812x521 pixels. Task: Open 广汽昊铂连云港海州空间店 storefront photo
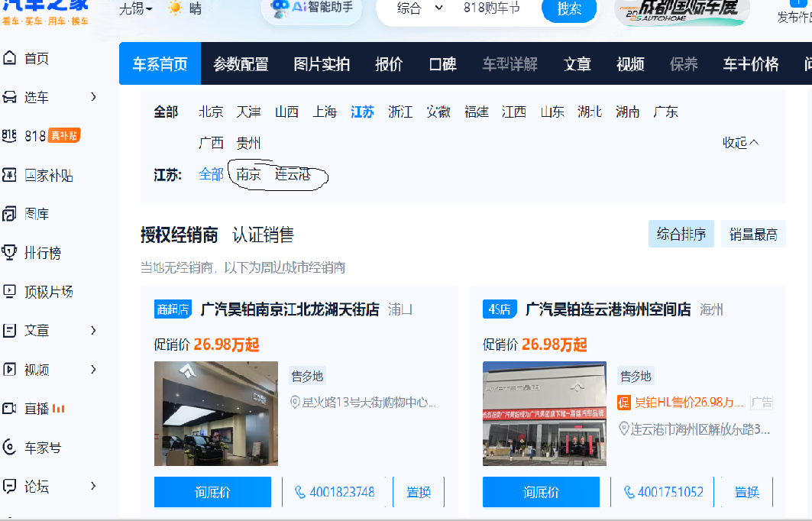545,414
